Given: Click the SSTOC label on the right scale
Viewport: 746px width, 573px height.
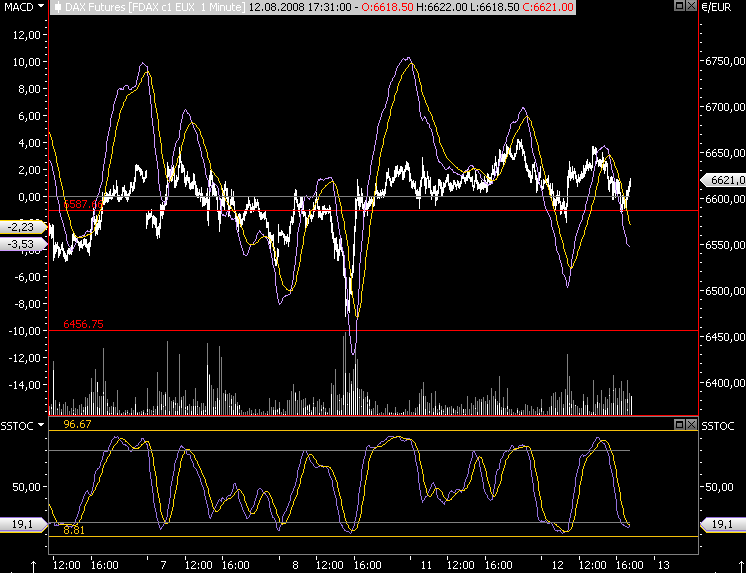Looking at the screenshot, I should (x=718, y=426).
